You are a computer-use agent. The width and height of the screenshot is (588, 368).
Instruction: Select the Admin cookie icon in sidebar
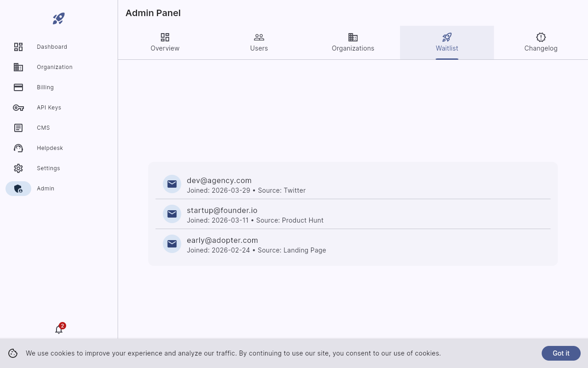tap(18, 189)
